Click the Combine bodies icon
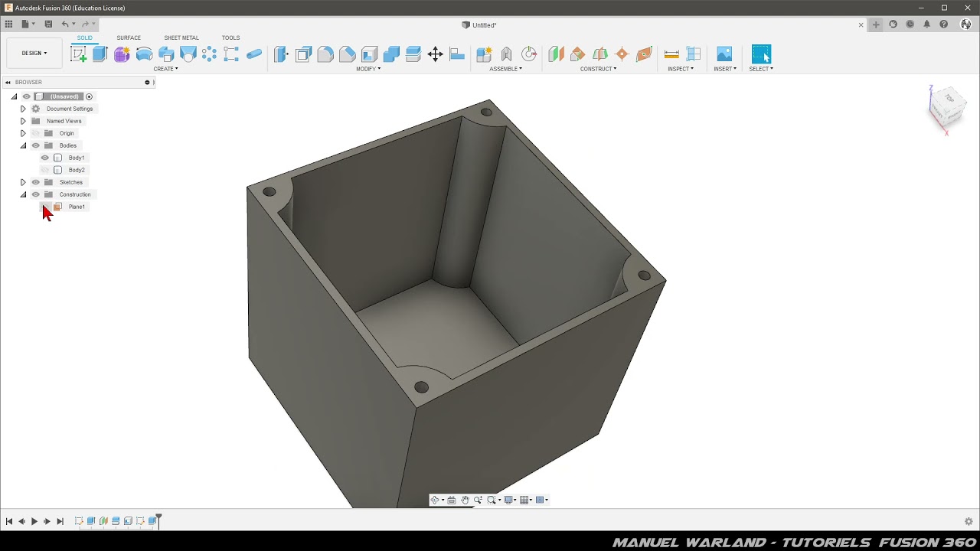This screenshot has width=980, height=551. (391, 54)
